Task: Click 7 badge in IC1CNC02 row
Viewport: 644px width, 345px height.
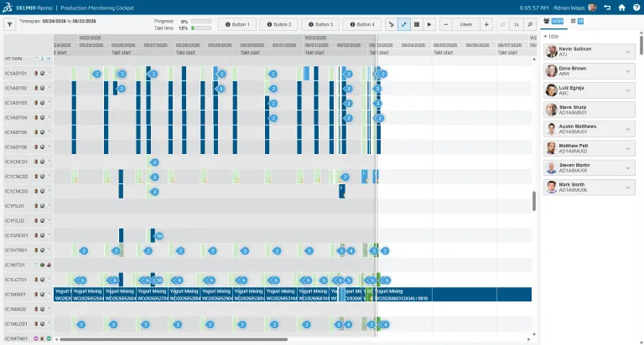Action: [x=345, y=178]
